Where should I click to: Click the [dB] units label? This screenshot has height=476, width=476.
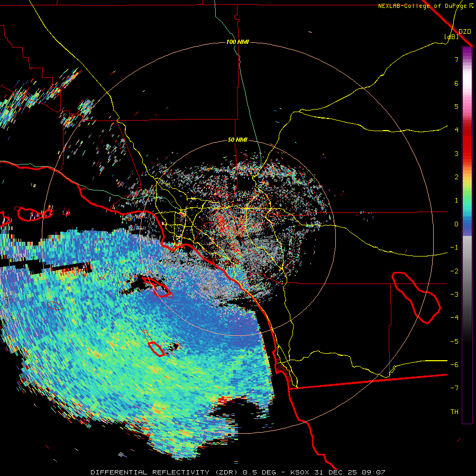(452, 36)
